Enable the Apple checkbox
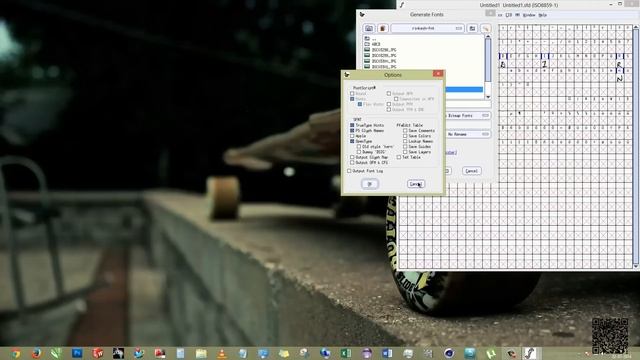Image resolution: width=640 pixels, height=360 pixels. point(352,136)
